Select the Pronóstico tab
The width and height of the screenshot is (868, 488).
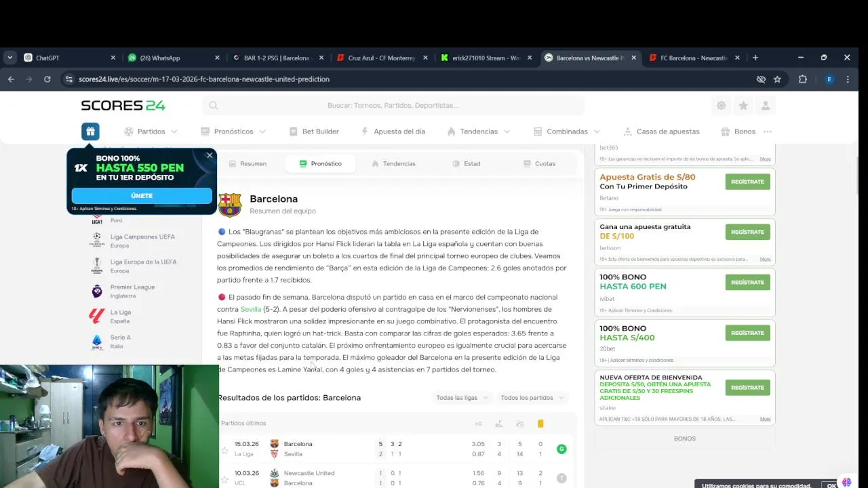click(320, 163)
